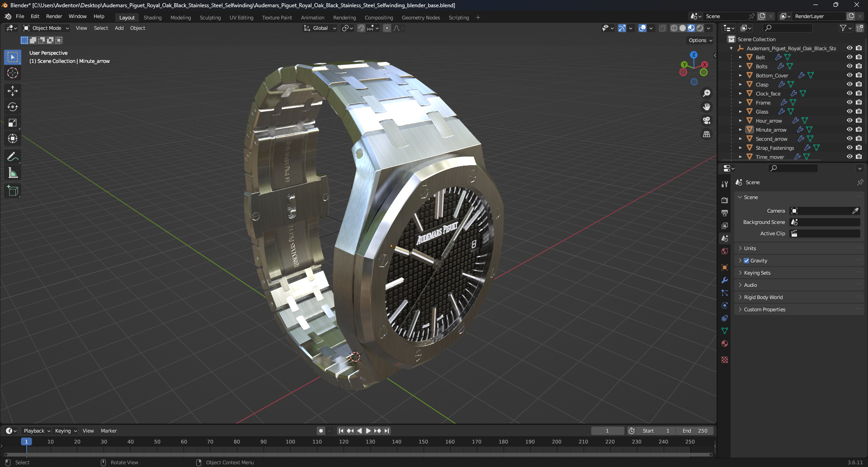
Task: Toggle visibility of Minute_arrow
Action: click(x=849, y=129)
